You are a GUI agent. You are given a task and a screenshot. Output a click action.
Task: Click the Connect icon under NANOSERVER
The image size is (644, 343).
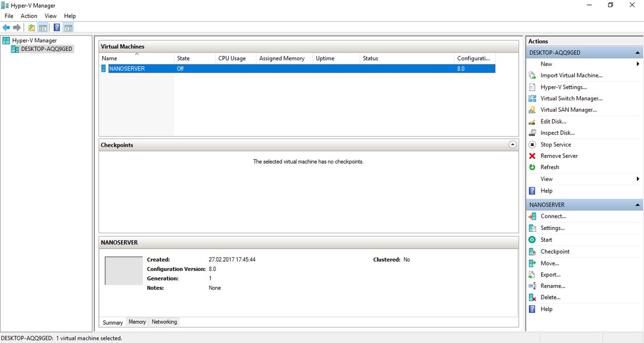coord(532,216)
